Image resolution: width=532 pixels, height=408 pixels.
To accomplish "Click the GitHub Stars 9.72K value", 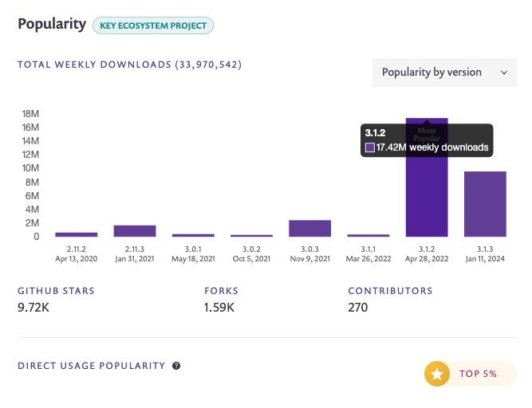I will 33,308.
